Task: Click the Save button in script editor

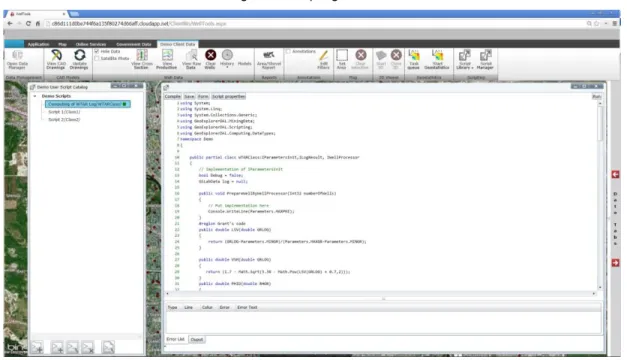Action: click(x=189, y=96)
